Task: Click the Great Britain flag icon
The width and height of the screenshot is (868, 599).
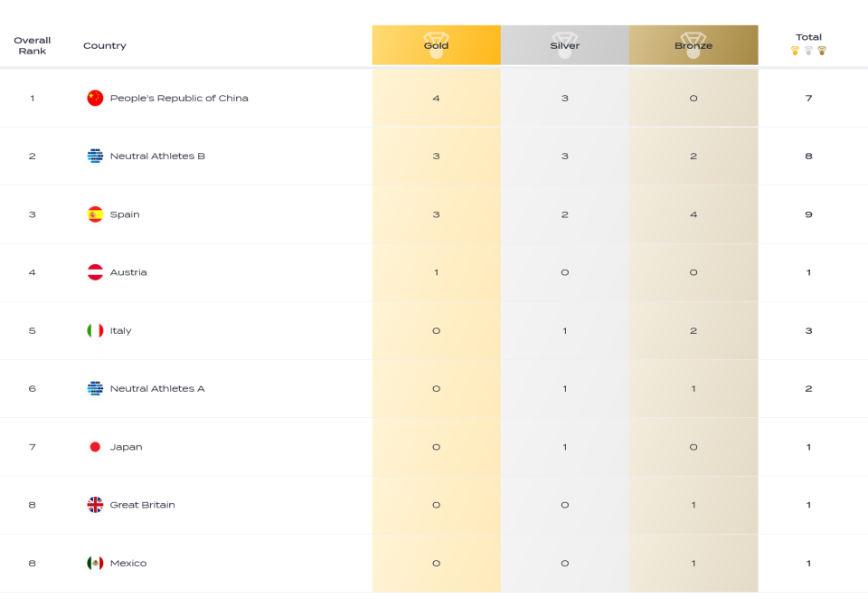Action: 95,505
